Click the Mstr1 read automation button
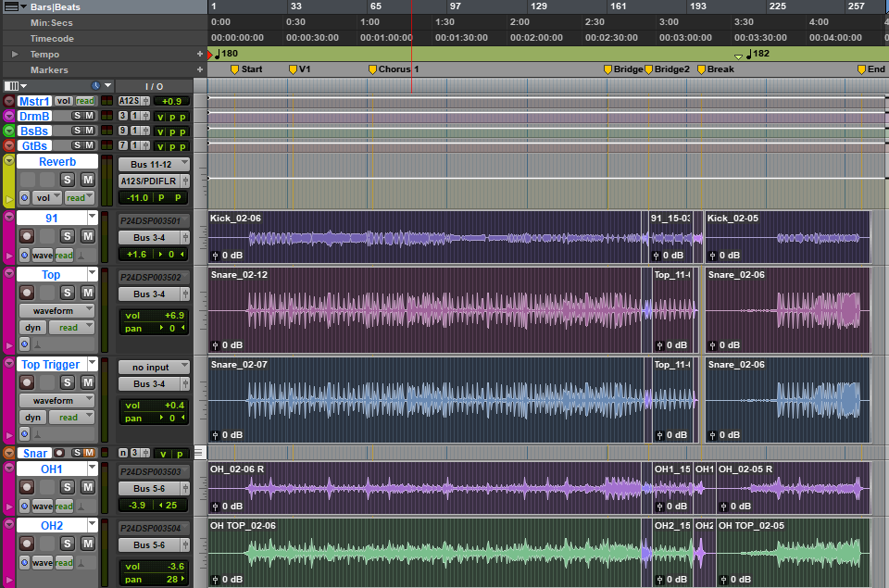This screenshot has height=588, width=889. click(x=85, y=101)
